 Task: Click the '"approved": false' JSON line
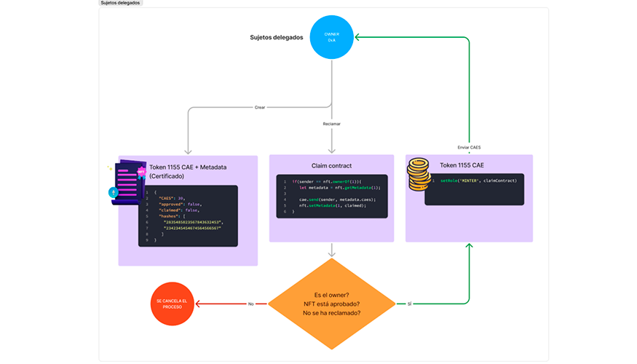point(180,205)
